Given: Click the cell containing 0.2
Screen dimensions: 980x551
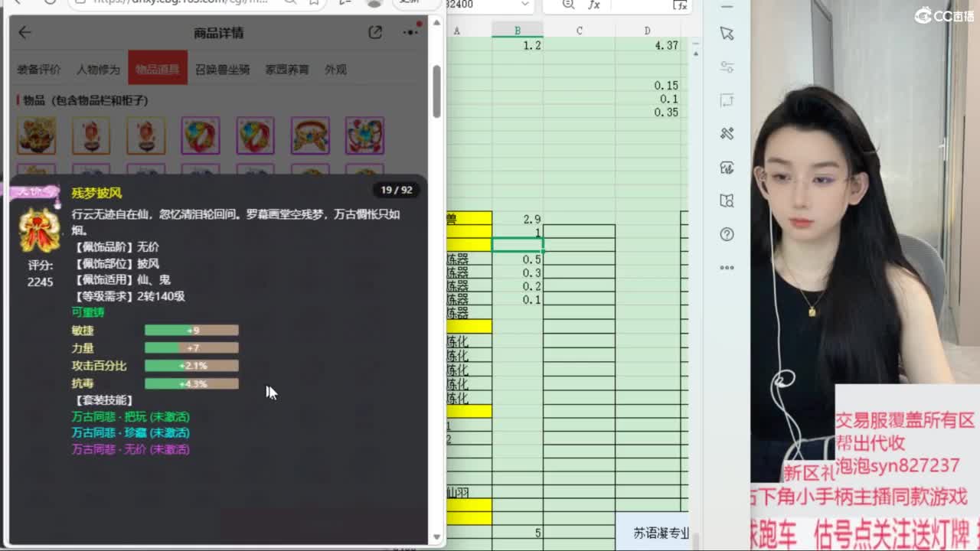Looking at the screenshot, I should [x=518, y=286].
